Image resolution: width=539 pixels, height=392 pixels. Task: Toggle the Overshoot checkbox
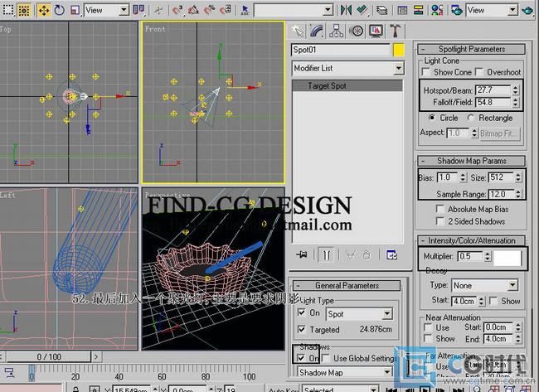click(x=478, y=72)
